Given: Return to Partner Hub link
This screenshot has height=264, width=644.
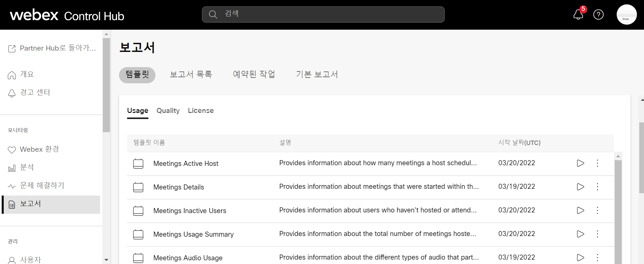Looking at the screenshot, I should pos(51,48).
